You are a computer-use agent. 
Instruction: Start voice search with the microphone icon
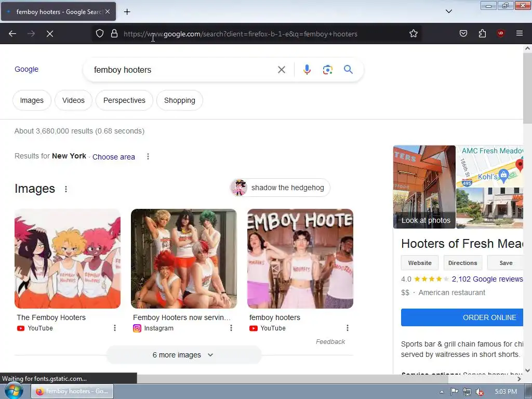click(x=307, y=70)
